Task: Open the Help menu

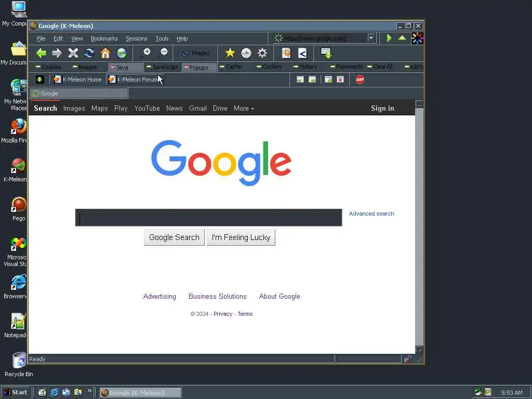Action: [182, 38]
